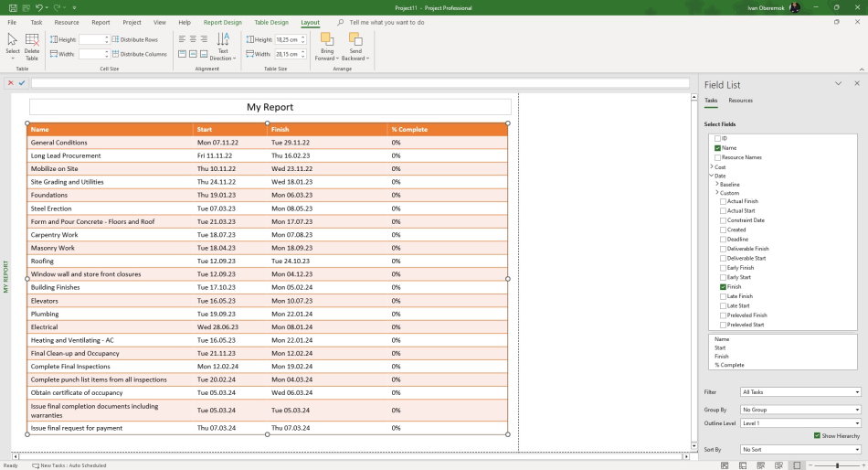Check the Late Start field checkbox

pos(723,306)
